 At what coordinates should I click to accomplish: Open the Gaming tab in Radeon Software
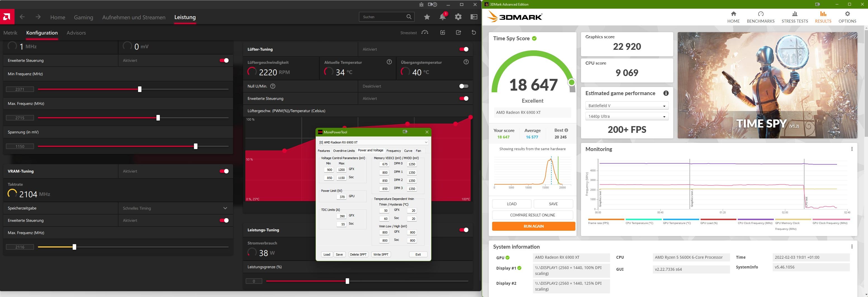tap(84, 17)
